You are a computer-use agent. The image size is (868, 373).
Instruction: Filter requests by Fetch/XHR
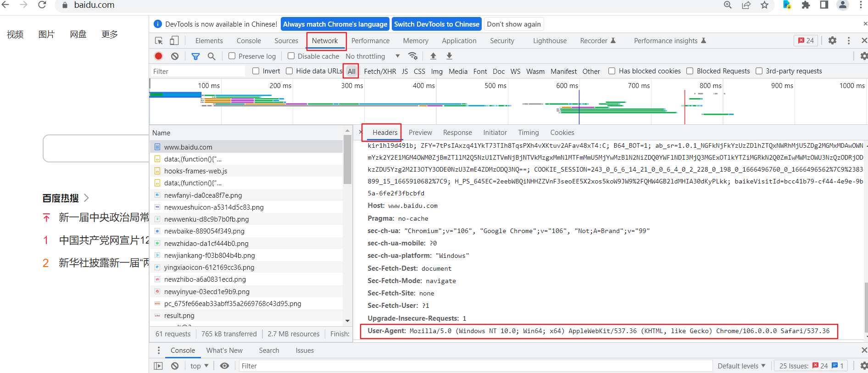pyautogui.click(x=380, y=71)
